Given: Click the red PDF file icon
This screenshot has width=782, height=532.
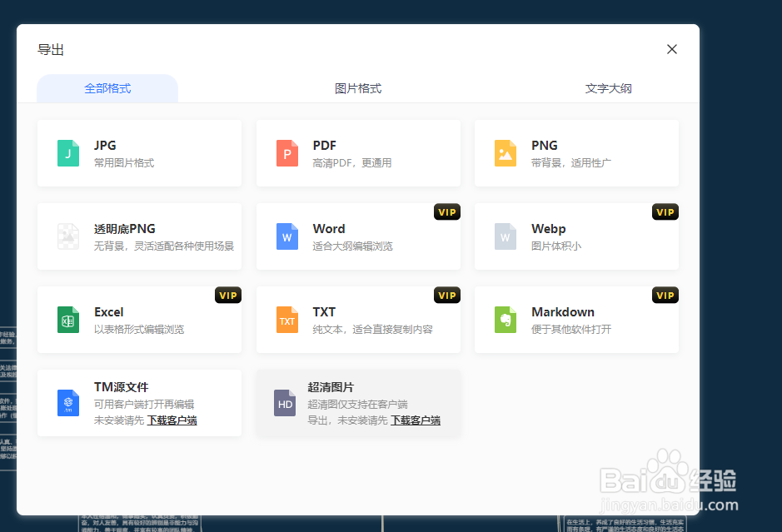Looking at the screenshot, I should [x=286, y=153].
